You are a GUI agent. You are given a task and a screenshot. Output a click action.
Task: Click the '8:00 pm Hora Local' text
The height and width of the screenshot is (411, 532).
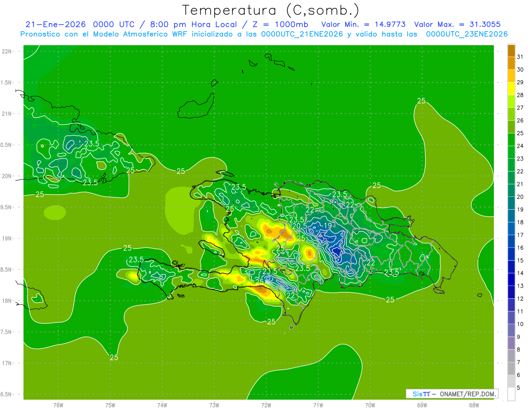[193, 24]
